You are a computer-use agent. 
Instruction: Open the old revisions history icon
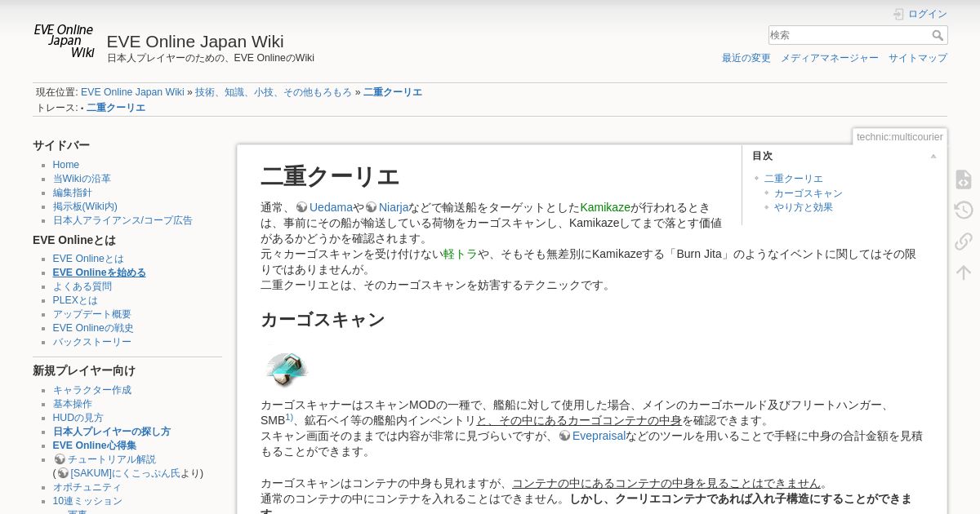pos(964,210)
